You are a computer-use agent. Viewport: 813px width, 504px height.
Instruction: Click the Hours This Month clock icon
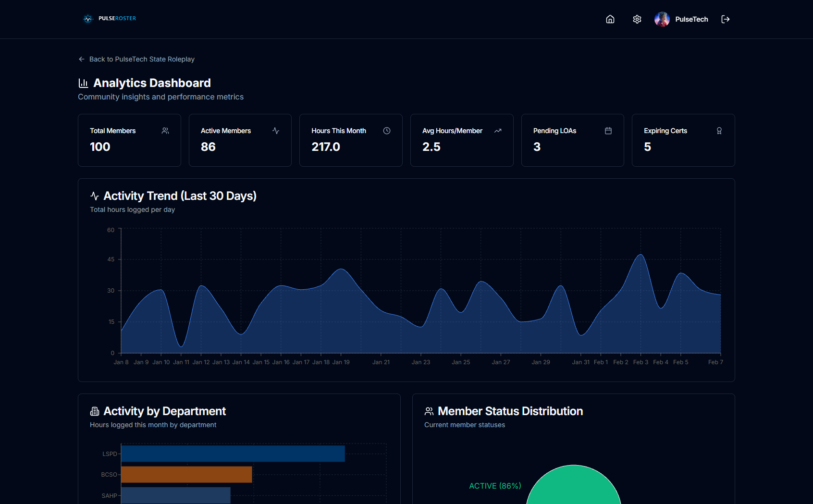coord(387,131)
